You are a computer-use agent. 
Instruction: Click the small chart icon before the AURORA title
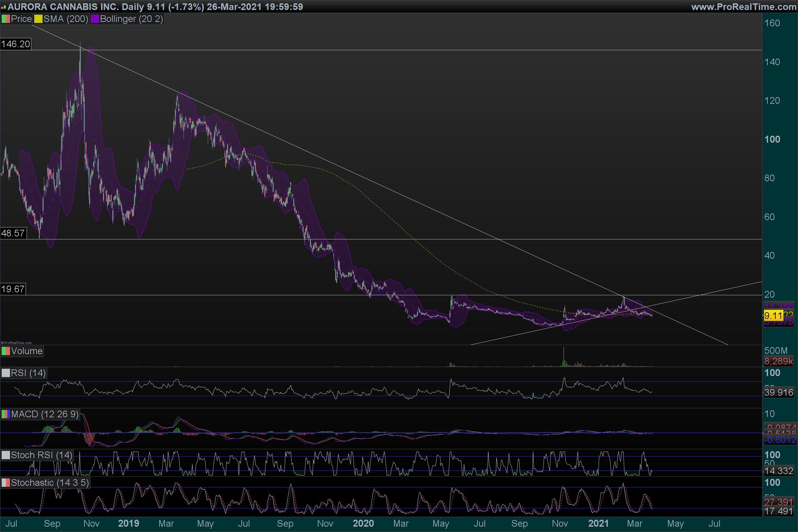point(3,7)
